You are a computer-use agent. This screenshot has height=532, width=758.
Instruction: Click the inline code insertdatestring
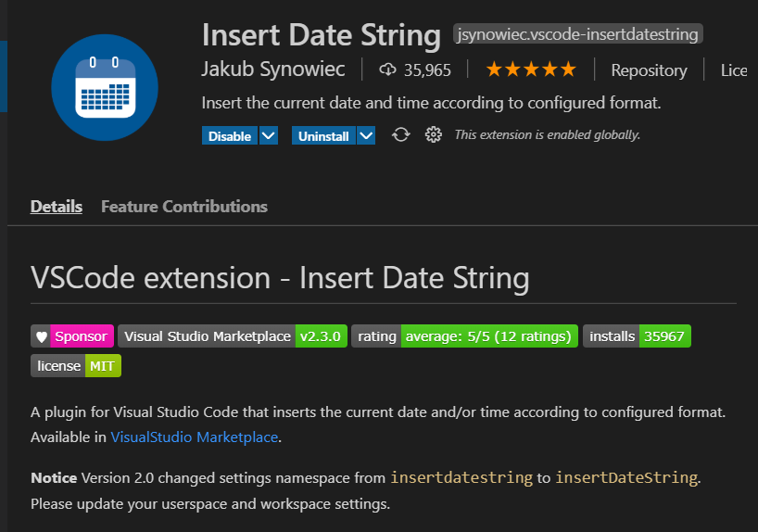461,478
